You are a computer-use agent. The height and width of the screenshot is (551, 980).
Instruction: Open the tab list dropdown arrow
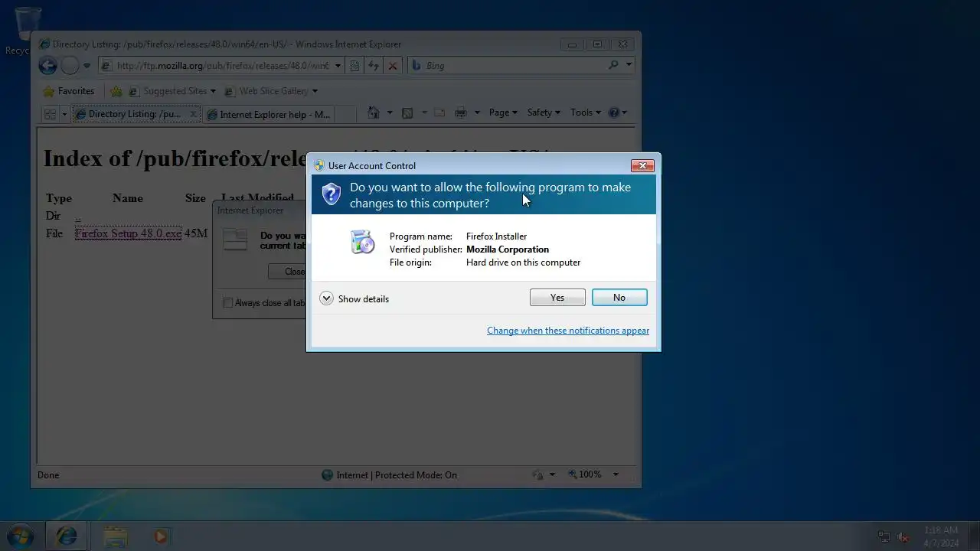pyautogui.click(x=64, y=114)
